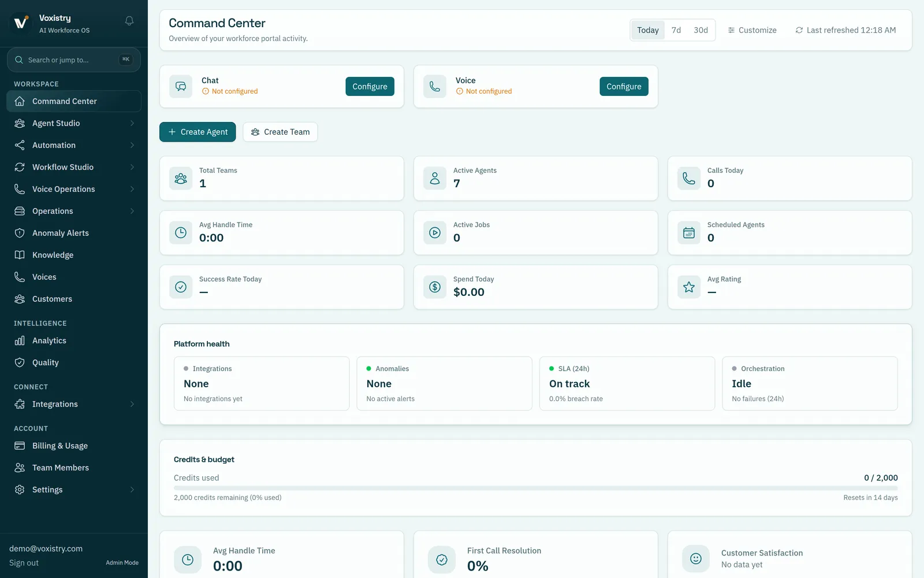Click the Create Agent button
The height and width of the screenshot is (578, 924).
(x=198, y=132)
